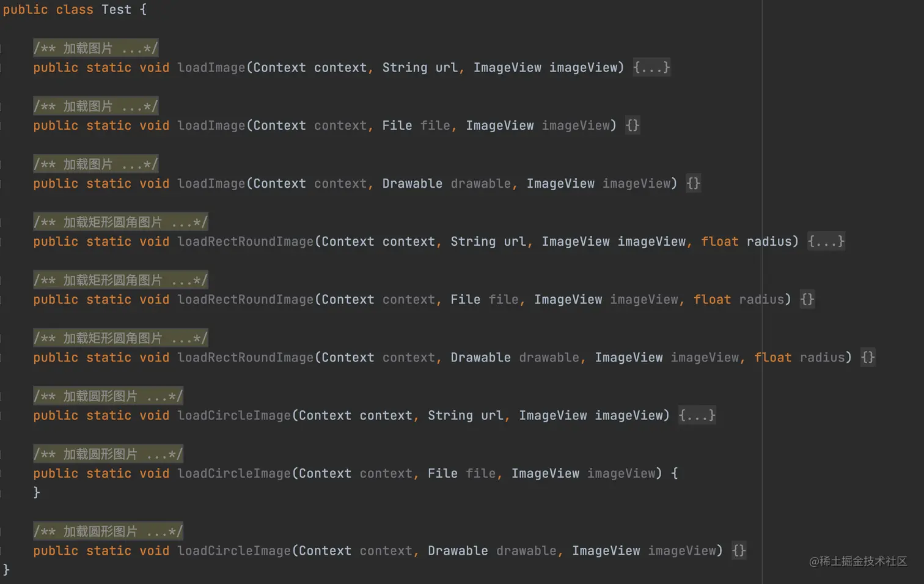Expand folded body of loadCircleImage String url method
This screenshot has width=924, height=584.
click(x=697, y=416)
